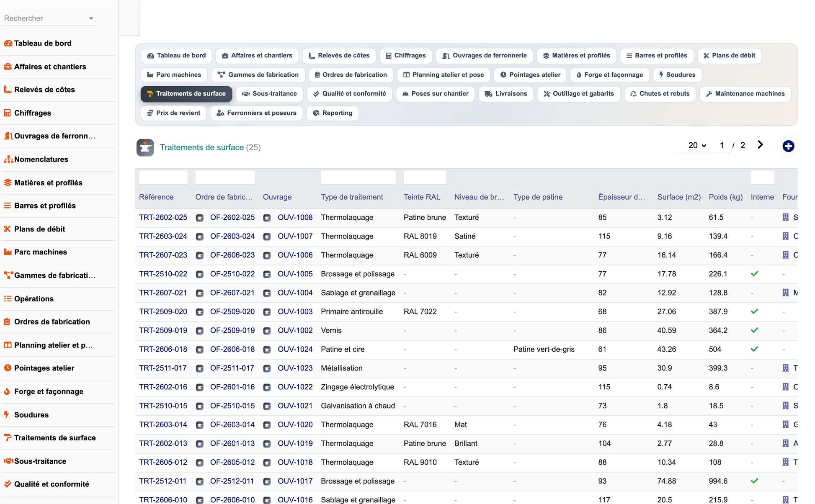Open ouvrage link OUV-1003

tap(295, 312)
